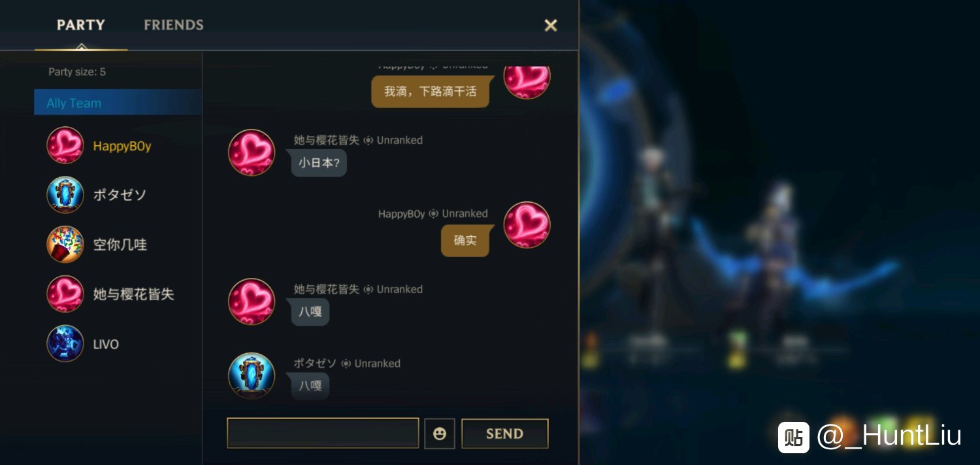
Task: Click the heart avatar beside 小日本? message
Action: (x=252, y=152)
